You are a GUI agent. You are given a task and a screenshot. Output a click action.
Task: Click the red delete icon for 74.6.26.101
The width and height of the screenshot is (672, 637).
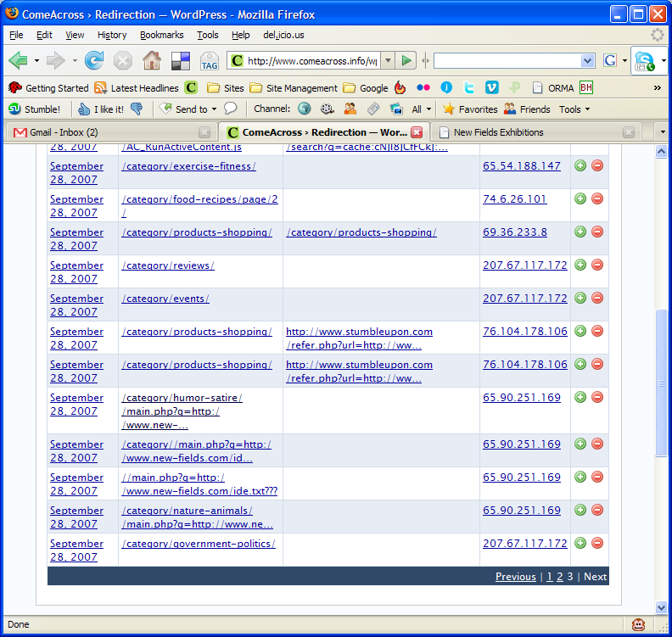click(597, 198)
